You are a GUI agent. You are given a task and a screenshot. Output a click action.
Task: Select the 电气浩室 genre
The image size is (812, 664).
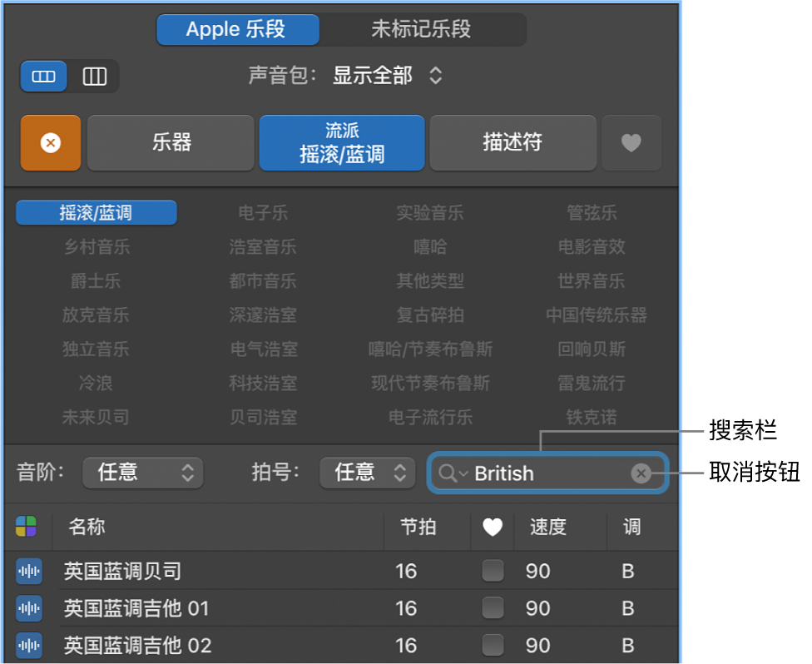pyautogui.click(x=263, y=349)
